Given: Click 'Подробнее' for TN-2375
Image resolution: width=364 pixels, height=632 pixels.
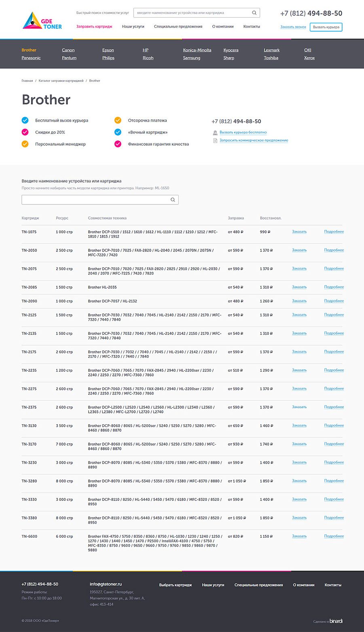Looking at the screenshot, I should 334,407.
